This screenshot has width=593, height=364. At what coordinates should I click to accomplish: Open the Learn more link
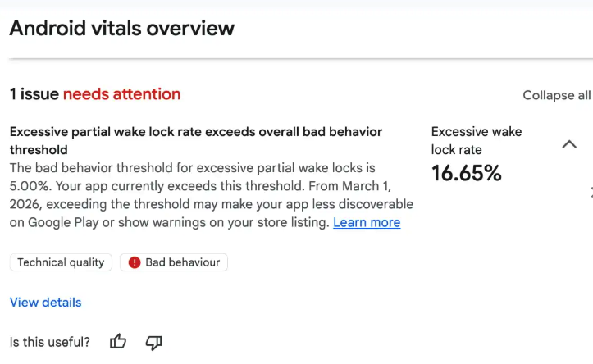(367, 222)
